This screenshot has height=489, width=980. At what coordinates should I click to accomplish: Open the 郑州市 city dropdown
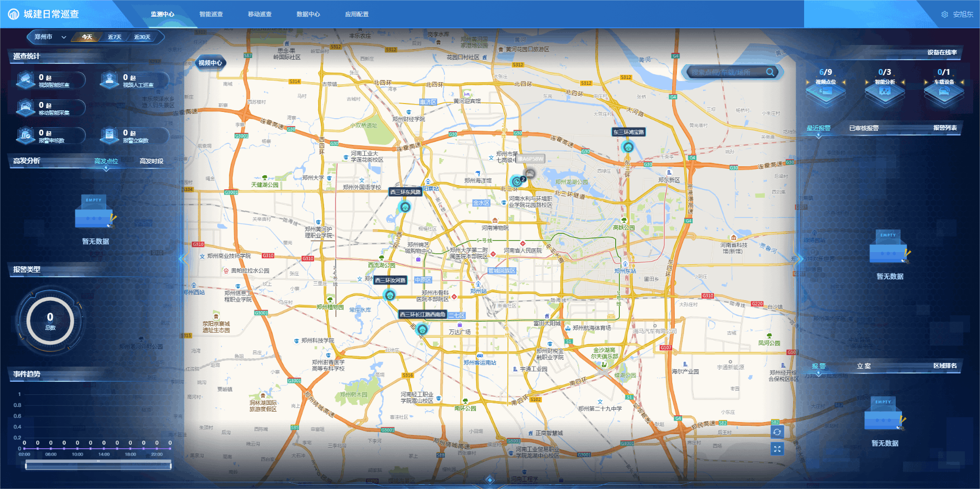[x=50, y=37]
